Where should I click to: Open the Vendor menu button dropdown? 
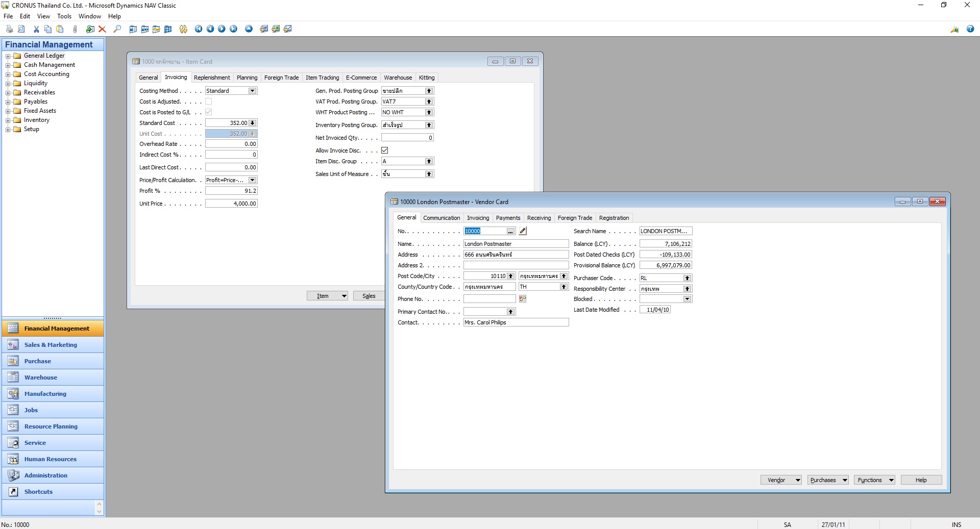(x=781, y=480)
